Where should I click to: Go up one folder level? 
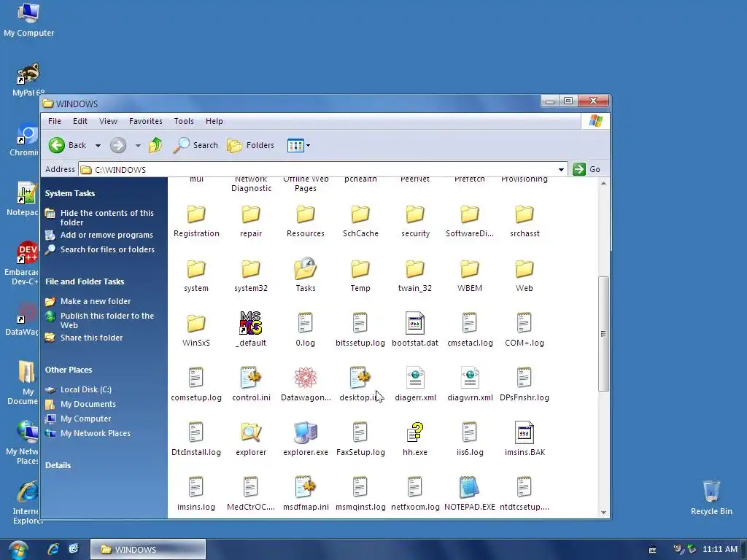pos(155,145)
